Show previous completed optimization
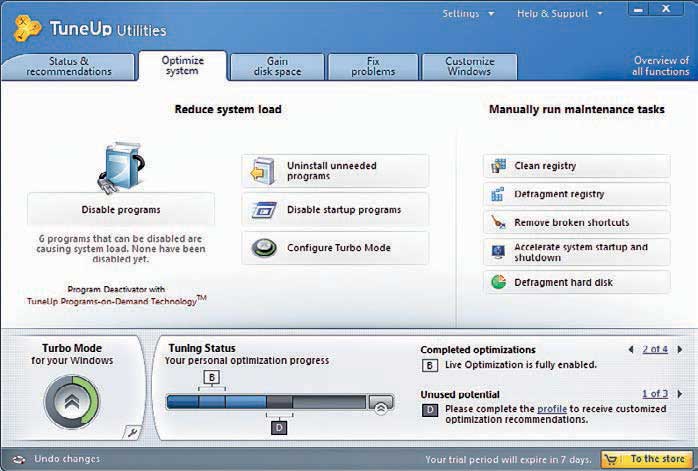This screenshot has width=698, height=471. coord(631,349)
